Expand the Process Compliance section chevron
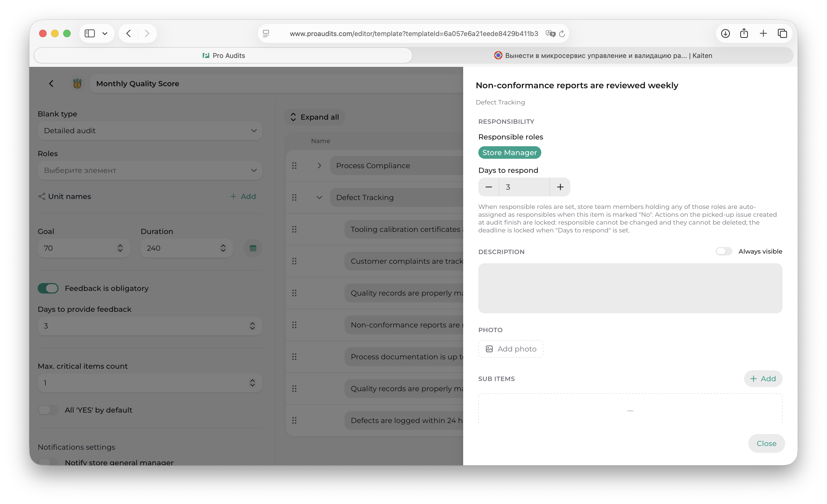This screenshot has width=827, height=504. point(319,166)
